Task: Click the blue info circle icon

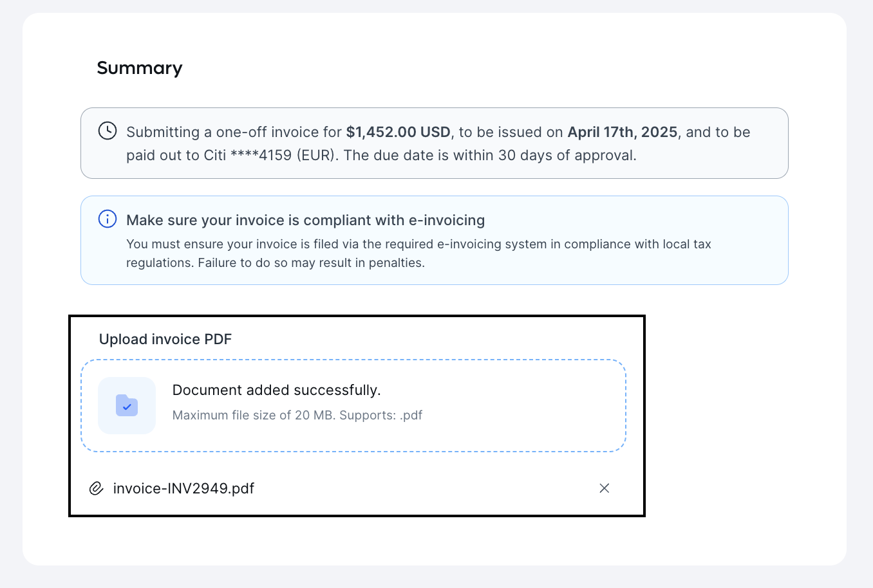Action: tap(107, 219)
